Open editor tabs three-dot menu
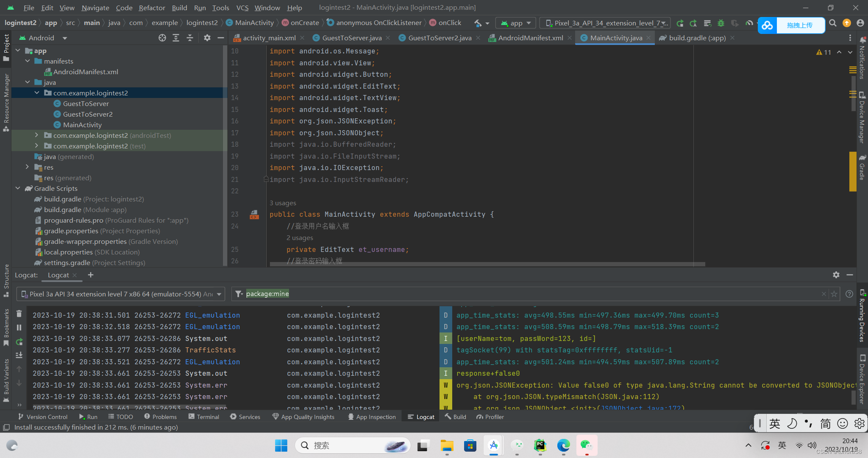 pyautogui.click(x=850, y=38)
